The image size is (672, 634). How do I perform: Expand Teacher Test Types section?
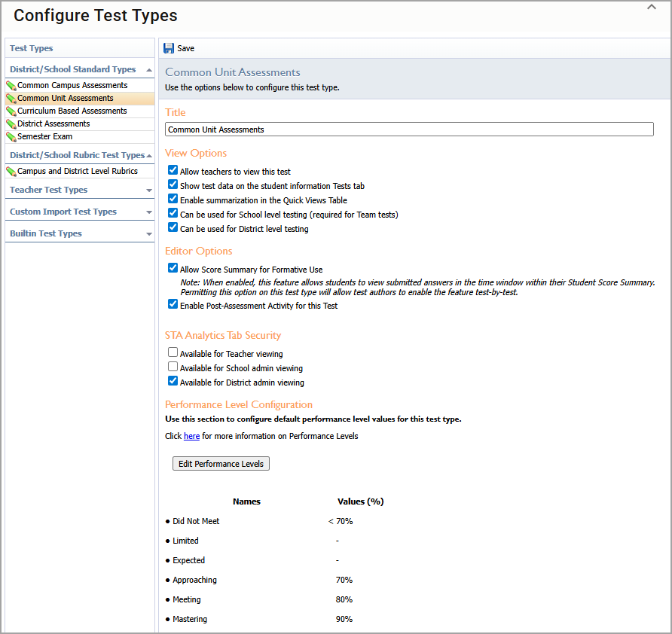(x=149, y=191)
